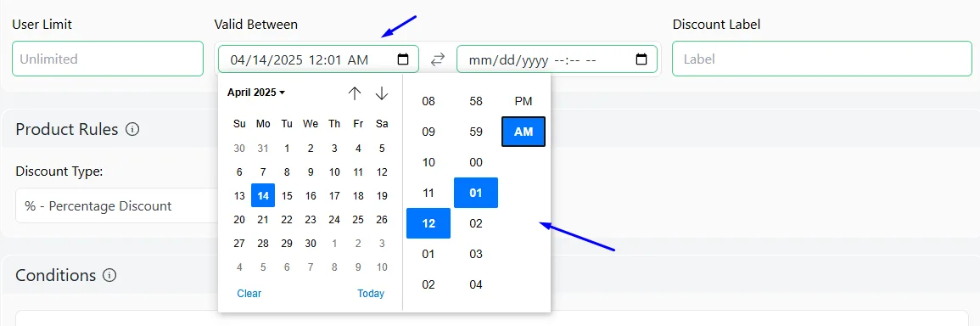Click info icon next to Conditions
Image resolution: width=980 pixels, height=326 pixels.
tap(110, 275)
